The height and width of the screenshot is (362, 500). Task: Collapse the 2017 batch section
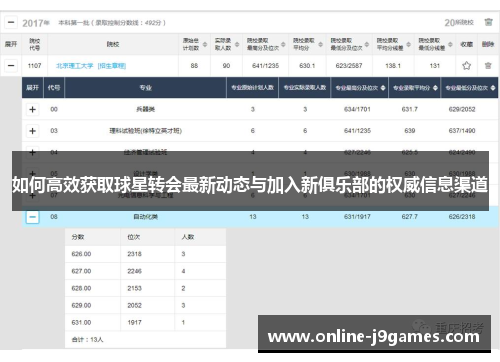pos(11,23)
